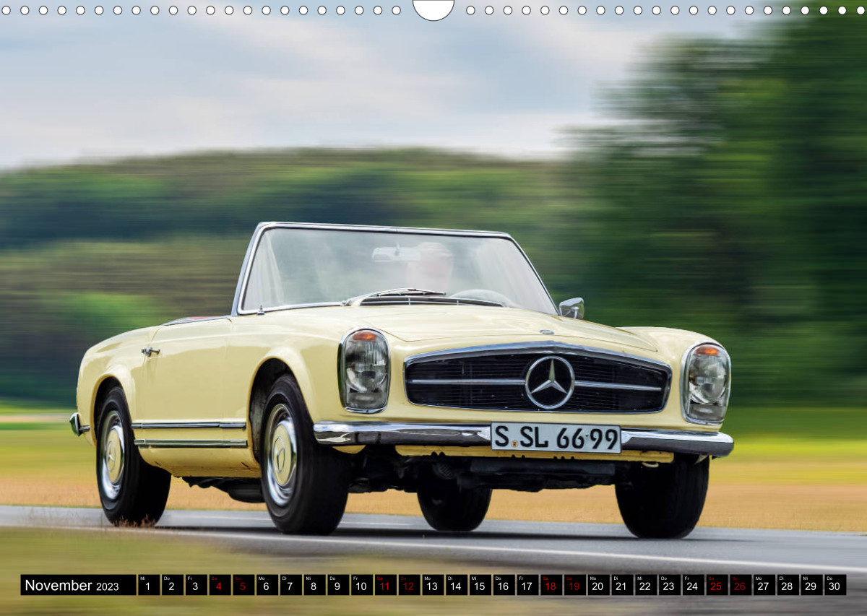The width and height of the screenshot is (867, 616).
Task: Select red Saturday 25 date cell
Action: pos(717,585)
